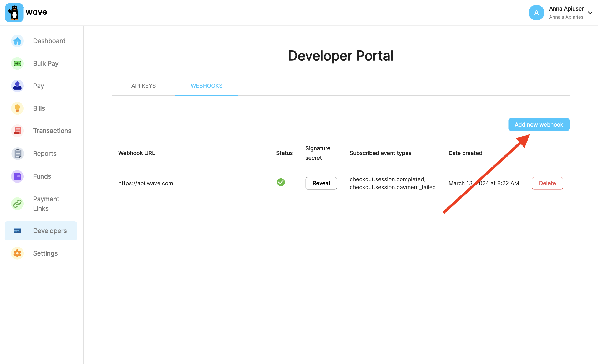Click the Settings gear icon
This screenshot has height=364, width=598.
point(17,253)
